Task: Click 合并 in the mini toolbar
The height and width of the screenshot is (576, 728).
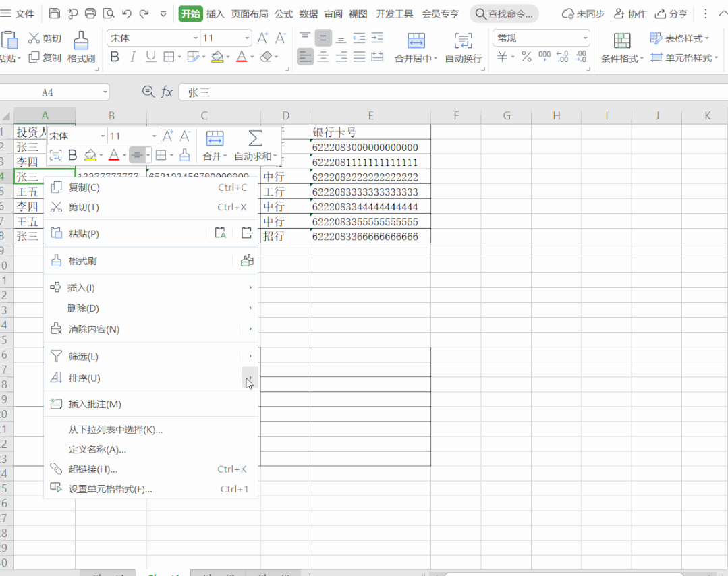Action: click(x=215, y=146)
